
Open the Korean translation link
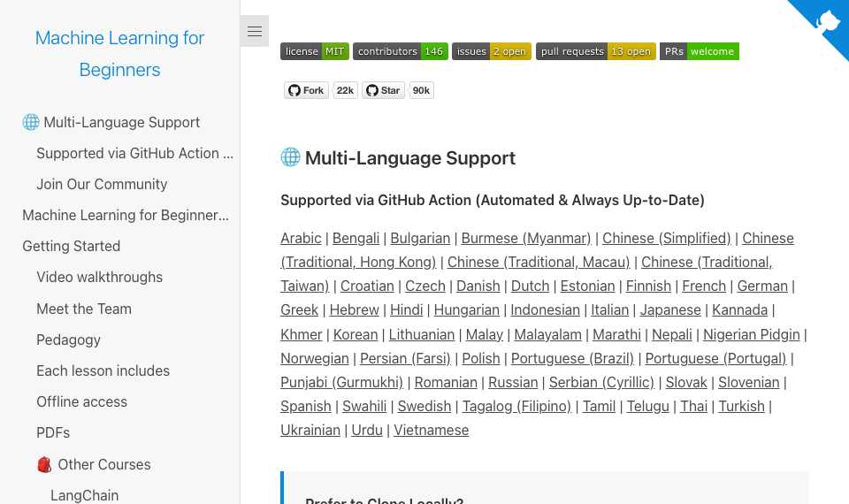(356, 334)
